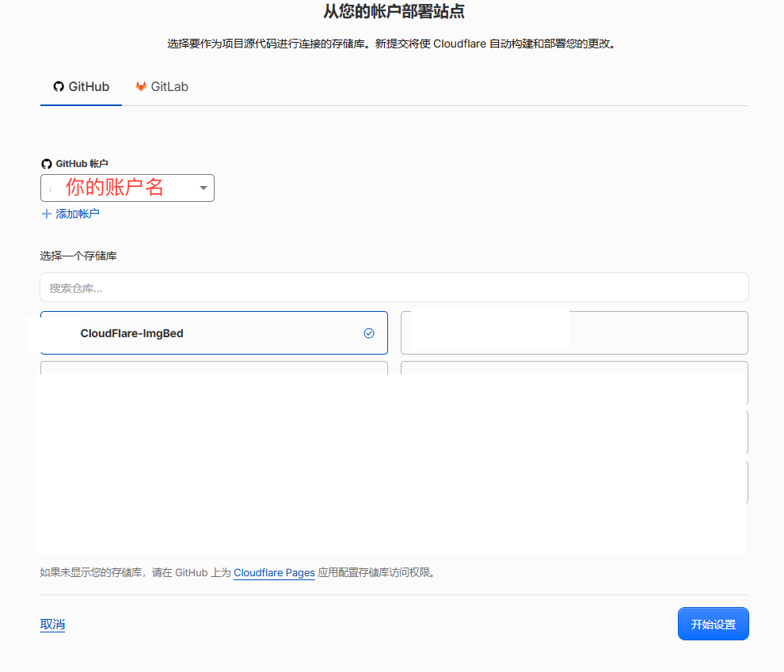Image resolution: width=784 pixels, height=672 pixels.
Task: Click the GitLab fox logo icon
Action: (x=141, y=86)
